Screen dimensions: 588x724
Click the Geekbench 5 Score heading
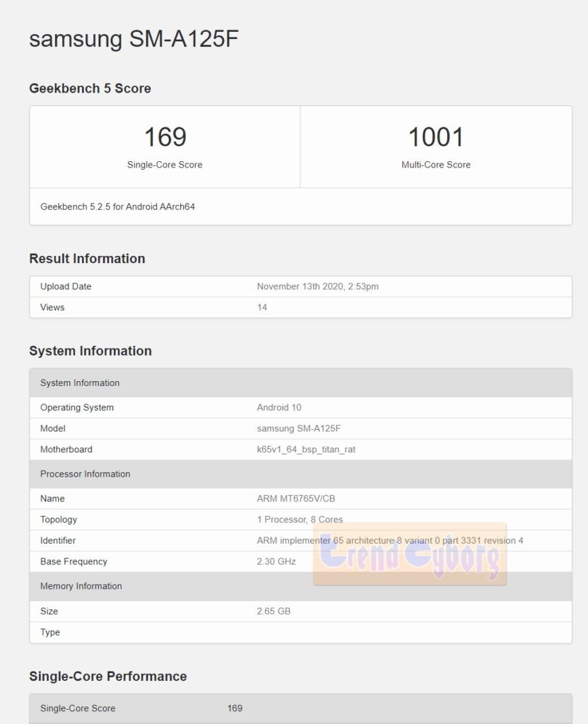(x=90, y=88)
